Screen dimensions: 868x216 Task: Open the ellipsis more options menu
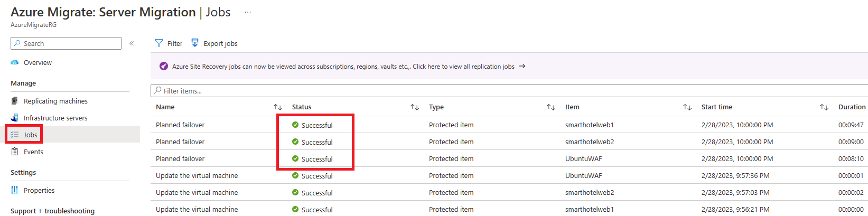coord(247,12)
